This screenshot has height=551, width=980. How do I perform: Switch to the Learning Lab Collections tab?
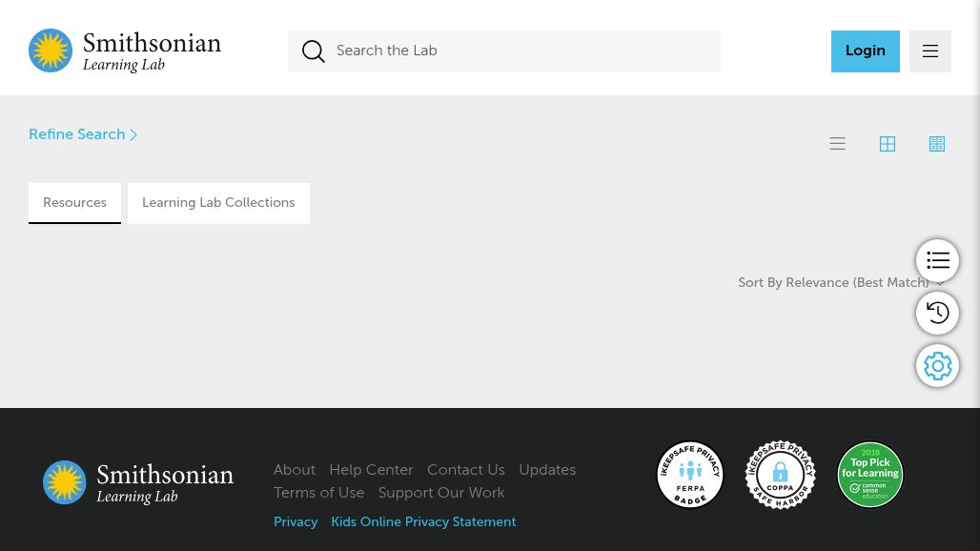(x=218, y=203)
